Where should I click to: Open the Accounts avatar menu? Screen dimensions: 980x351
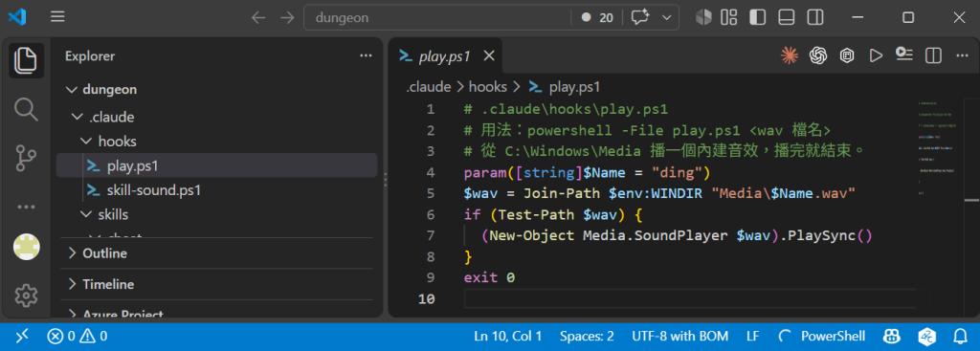(x=26, y=248)
